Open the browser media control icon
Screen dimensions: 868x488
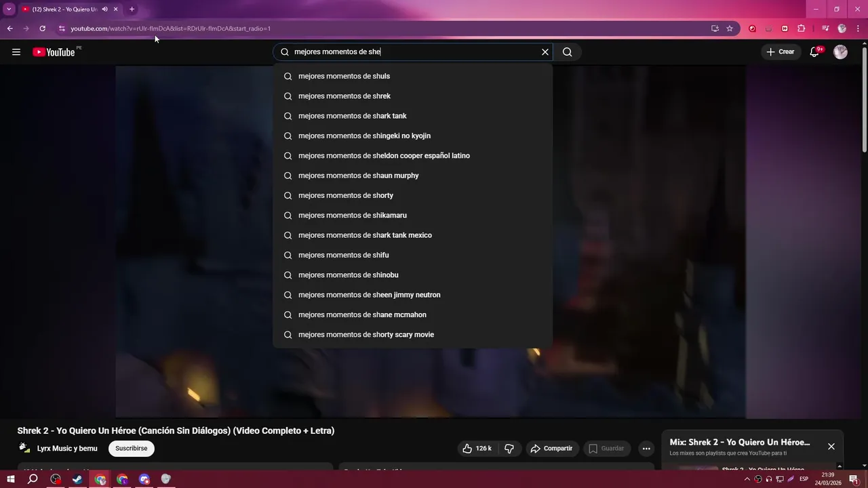pyautogui.click(x=825, y=28)
